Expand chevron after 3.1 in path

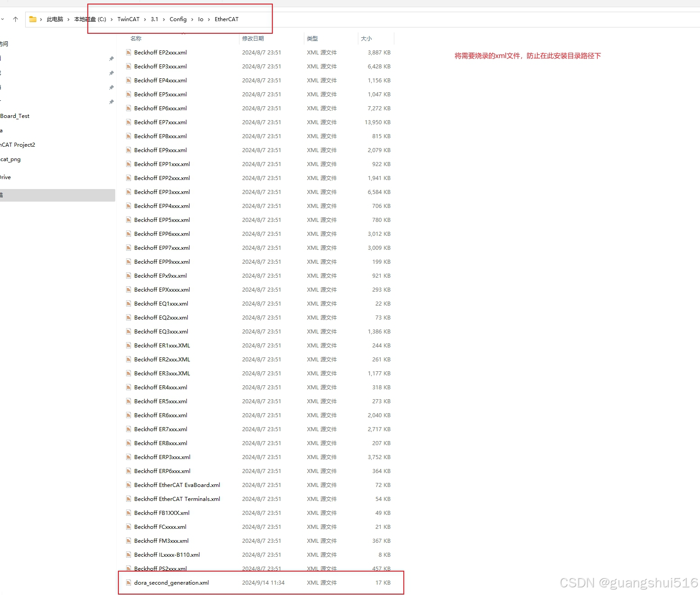pos(164,19)
